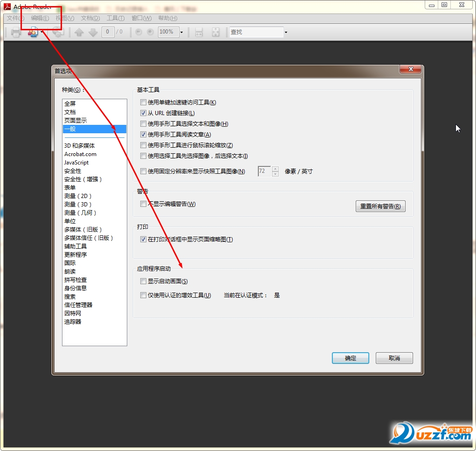Go to previous page arrow icon
Image resolution: width=476 pixels, height=451 pixels.
79,32
